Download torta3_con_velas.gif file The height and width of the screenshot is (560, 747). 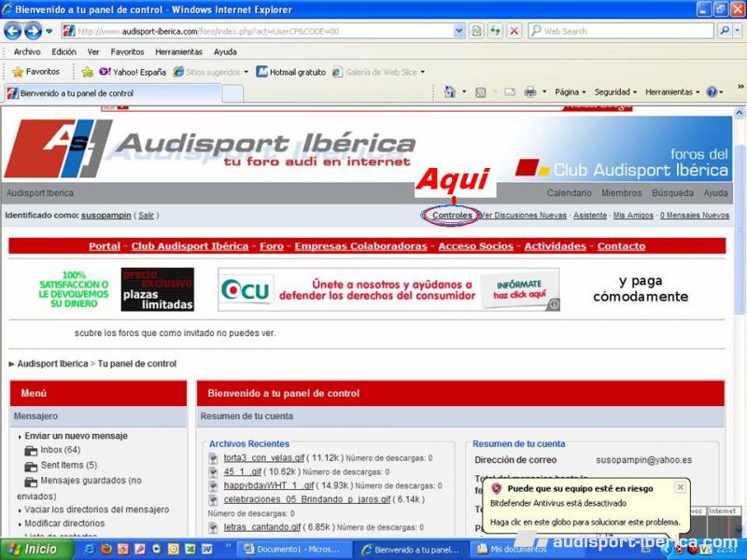(x=264, y=458)
